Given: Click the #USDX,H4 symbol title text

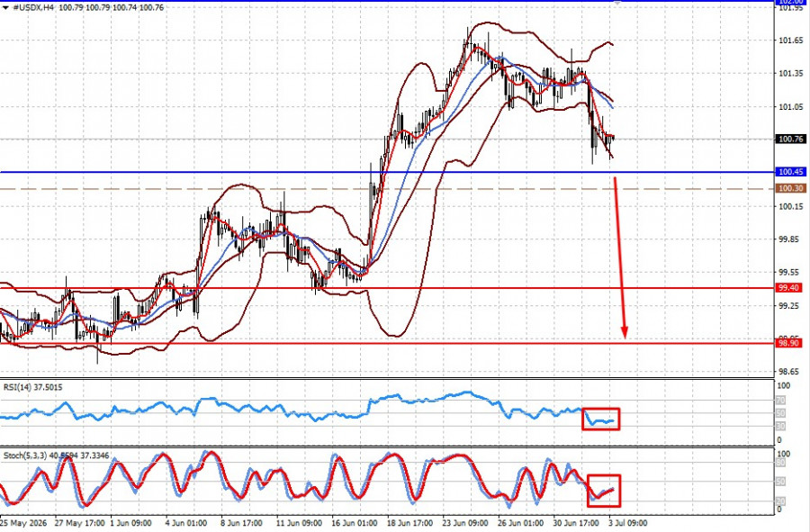Looking at the screenshot, I should [32, 8].
